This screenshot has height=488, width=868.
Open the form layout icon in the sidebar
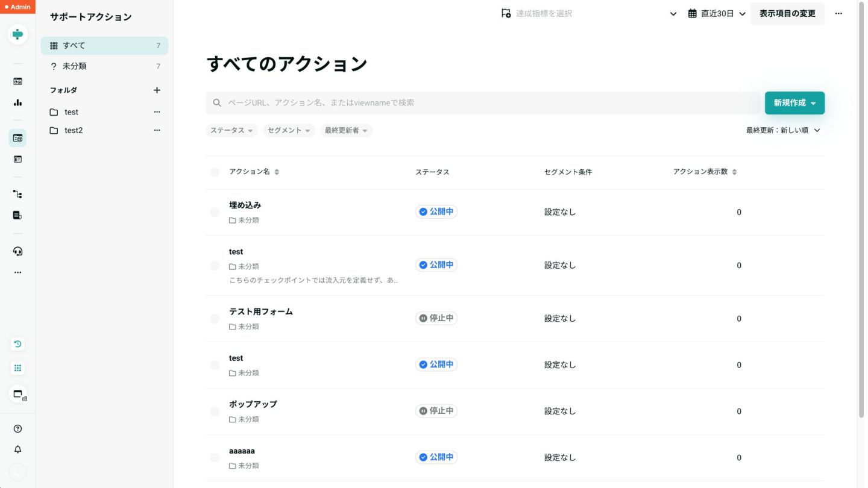point(17,159)
